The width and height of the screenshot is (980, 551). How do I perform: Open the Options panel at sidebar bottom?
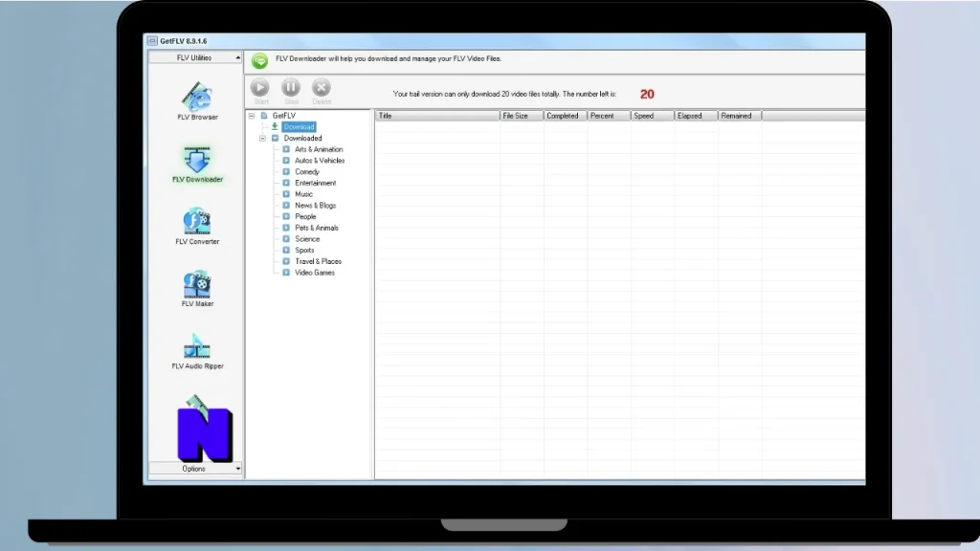click(195, 469)
